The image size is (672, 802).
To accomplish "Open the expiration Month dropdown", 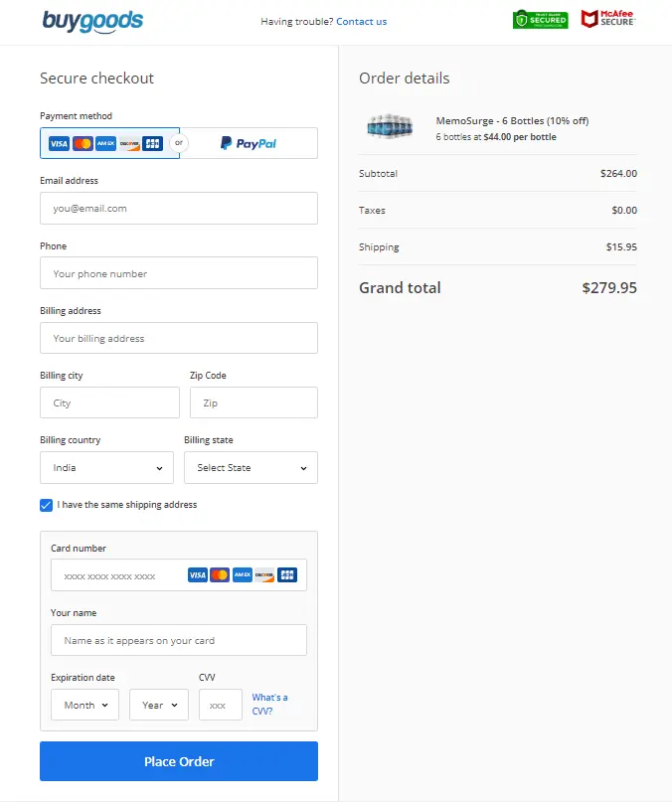I will (x=84, y=704).
